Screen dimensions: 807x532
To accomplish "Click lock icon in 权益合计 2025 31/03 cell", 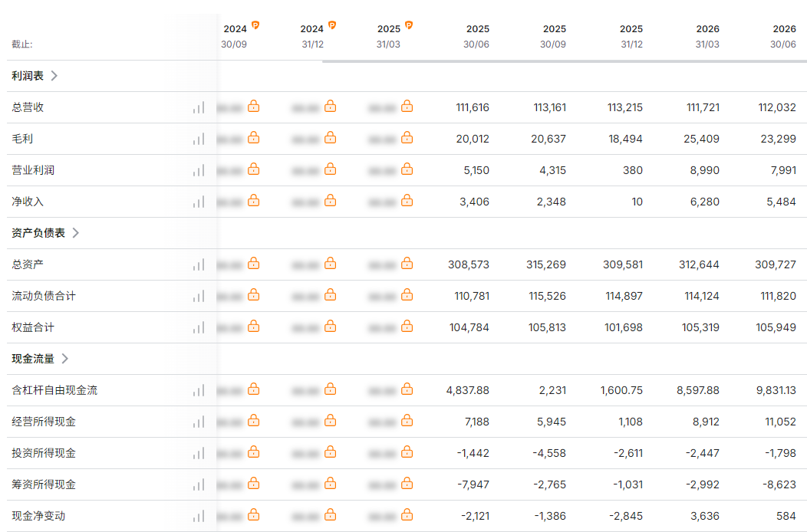I will [x=407, y=327].
